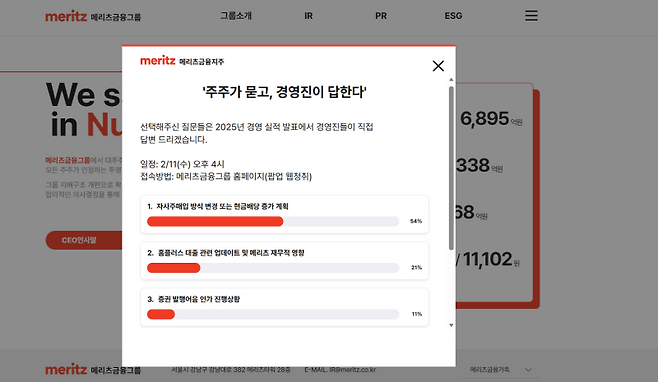Image resolution: width=658 pixels, height=382 pixels.
Task: Open the hamburger menu in the header
Action: [x=531, y=16]
